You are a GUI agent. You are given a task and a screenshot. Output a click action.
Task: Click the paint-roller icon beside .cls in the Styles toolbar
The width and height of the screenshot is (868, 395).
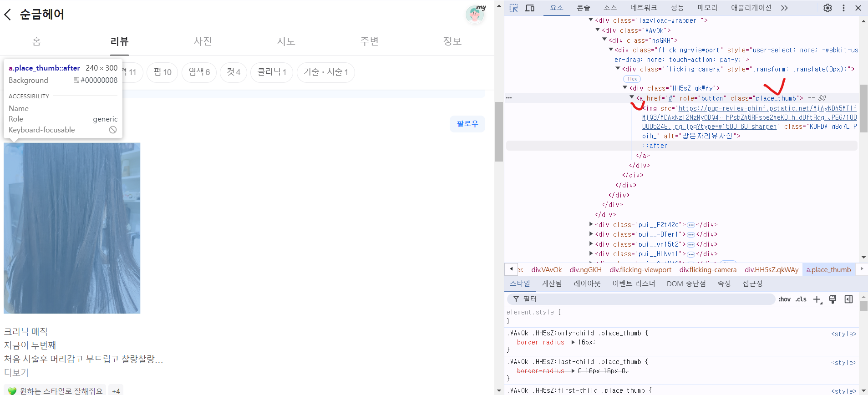833,299
